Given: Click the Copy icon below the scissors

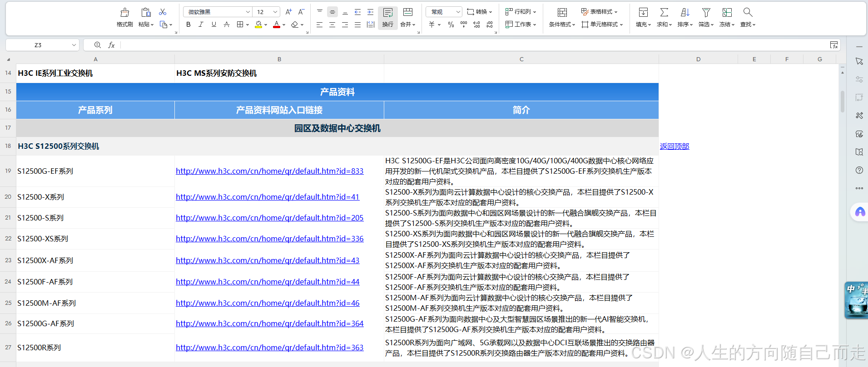Looking at the screenshot, I should (164, 24).
